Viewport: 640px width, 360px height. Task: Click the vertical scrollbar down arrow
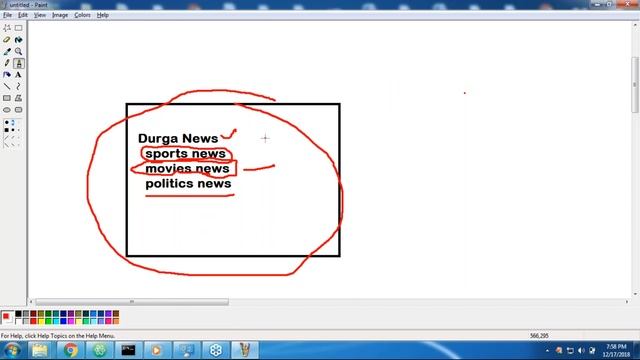635,294
